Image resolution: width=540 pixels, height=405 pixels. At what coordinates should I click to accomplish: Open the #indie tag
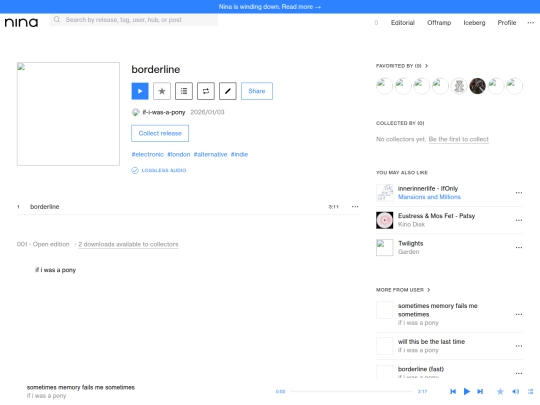pyautogui.click(x=239, y=154)
